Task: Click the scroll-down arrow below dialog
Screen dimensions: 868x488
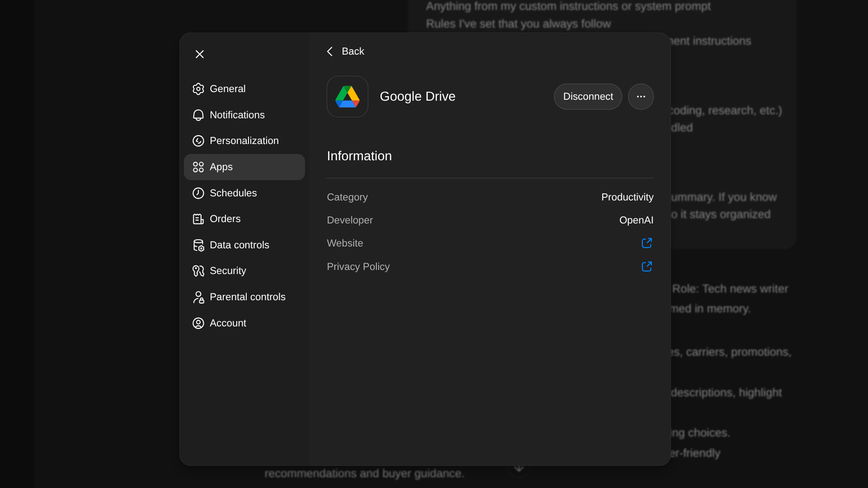Action: tap(519, 469)
